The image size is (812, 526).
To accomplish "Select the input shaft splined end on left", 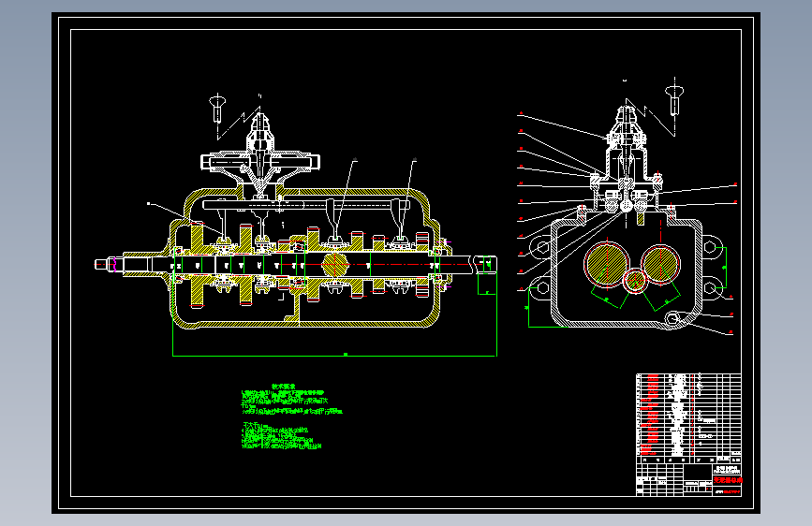I will pos(107,265).
